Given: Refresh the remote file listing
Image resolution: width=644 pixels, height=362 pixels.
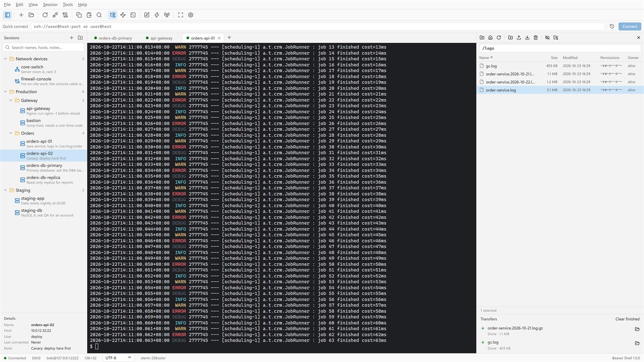Looking at the screenshot, I should [x=499, y=38].
